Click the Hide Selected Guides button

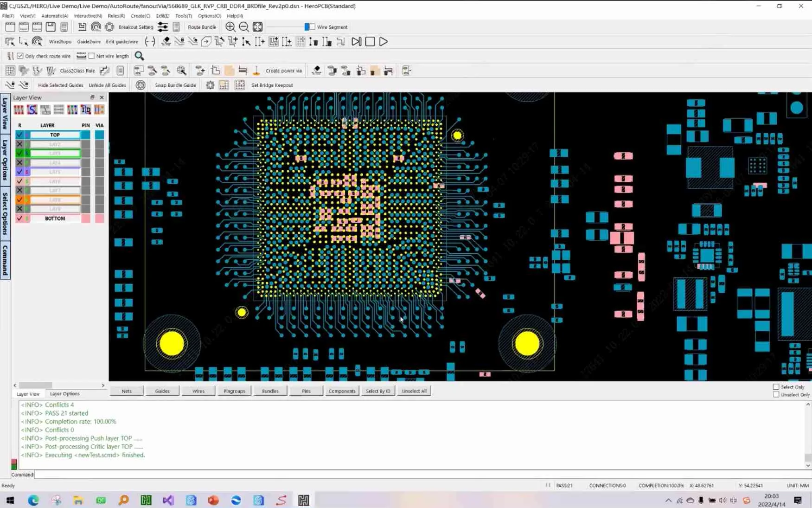[60, 85]
